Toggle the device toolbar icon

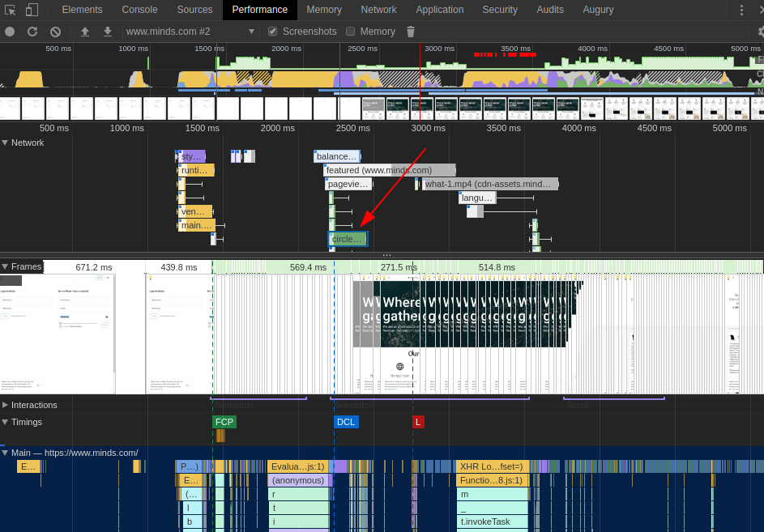pos(32,10)
